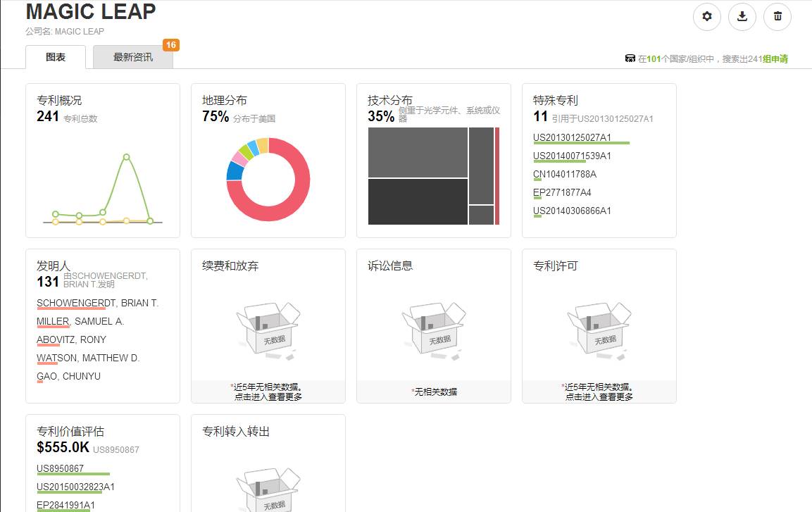Click the download icon button
The width and height of the screenshot is (812, 512).
click(x=742, y=17)
